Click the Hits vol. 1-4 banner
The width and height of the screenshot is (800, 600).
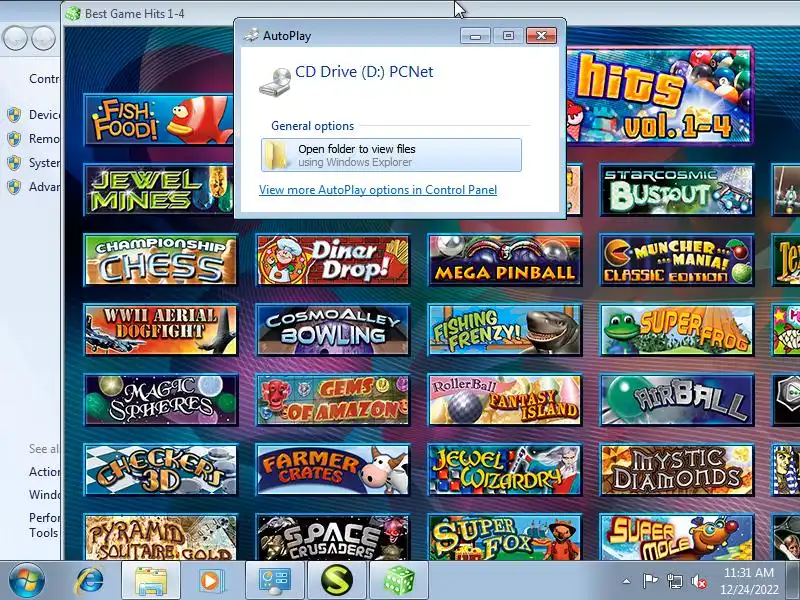pyautogui.click(x=660, y=95)
